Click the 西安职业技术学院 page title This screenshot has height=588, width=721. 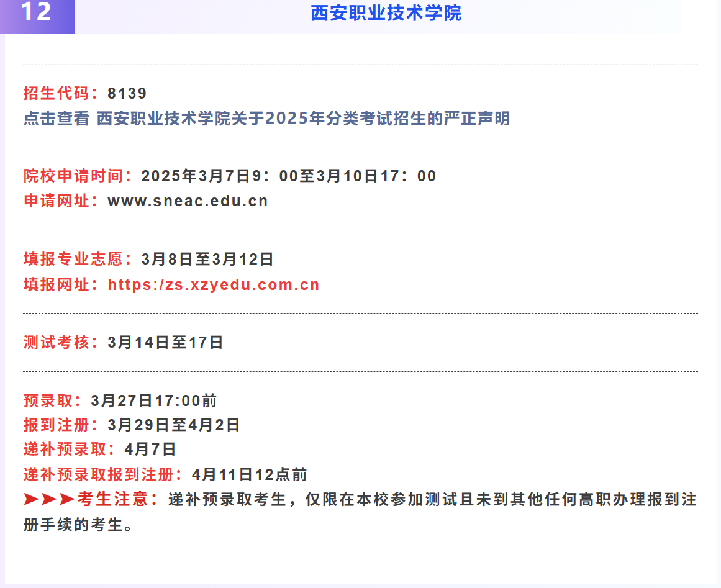[386, 16]
